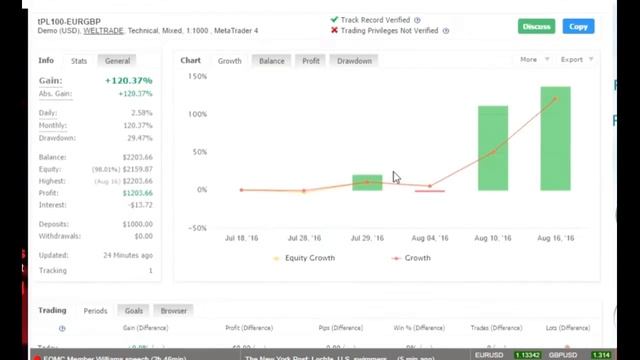640x360 pixels.
Task: Select the Info tab
Action: tap(46, 60)
